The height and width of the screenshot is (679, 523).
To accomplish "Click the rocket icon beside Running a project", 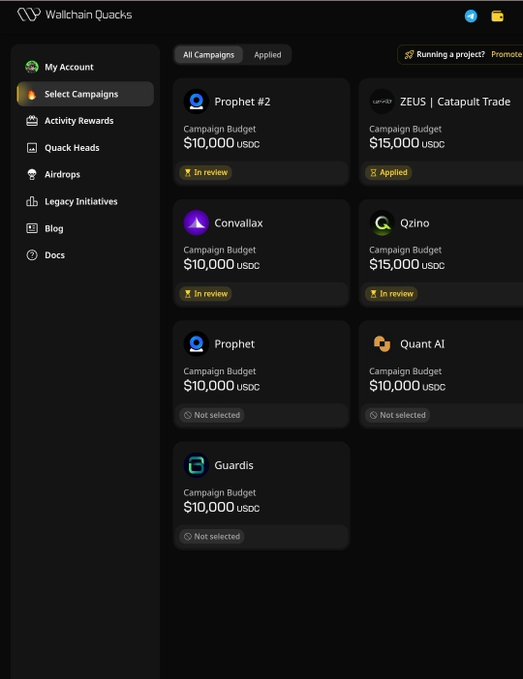I will tap(409, 55).
